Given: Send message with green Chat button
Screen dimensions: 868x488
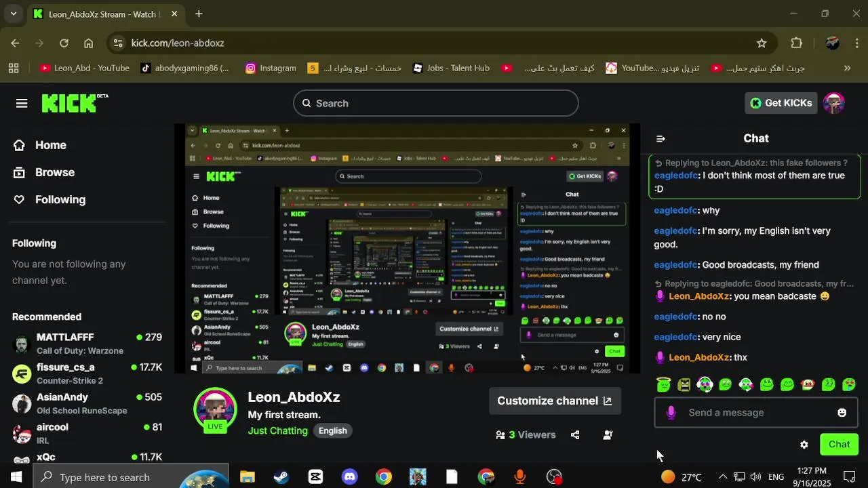Looking at the screenshot, I should [839, 445].
